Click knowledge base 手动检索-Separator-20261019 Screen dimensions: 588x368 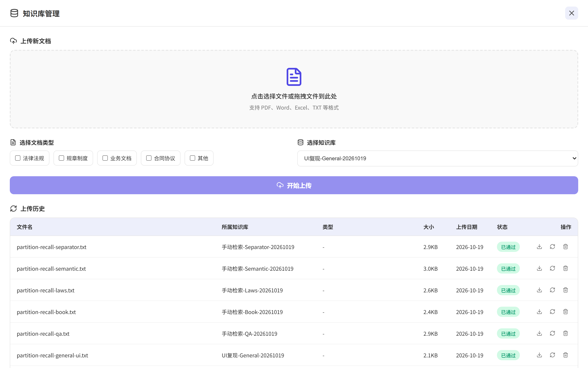(x=258, y=247)
